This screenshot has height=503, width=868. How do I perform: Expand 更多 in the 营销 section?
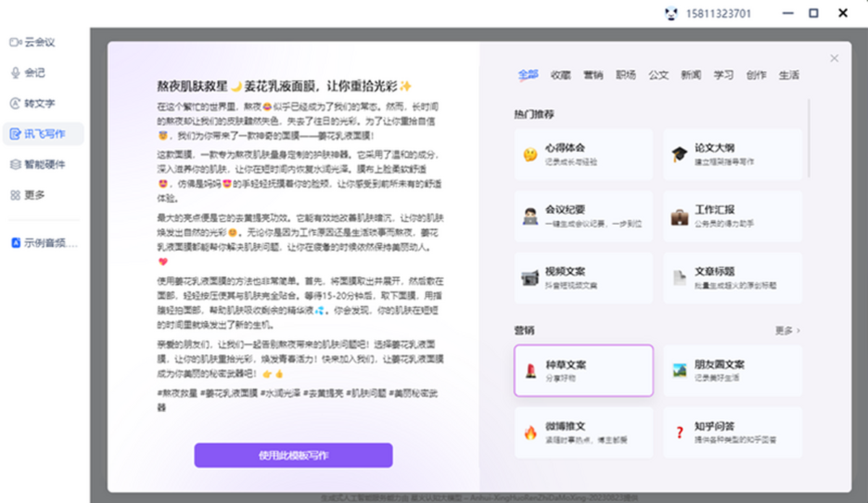[x=787, y=330]
